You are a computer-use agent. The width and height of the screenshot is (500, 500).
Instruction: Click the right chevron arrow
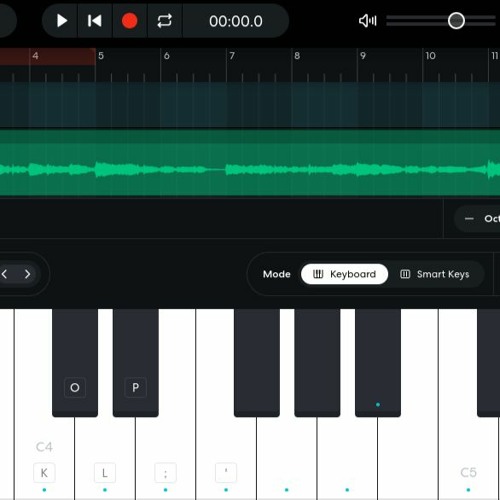[x=27, y=274]
